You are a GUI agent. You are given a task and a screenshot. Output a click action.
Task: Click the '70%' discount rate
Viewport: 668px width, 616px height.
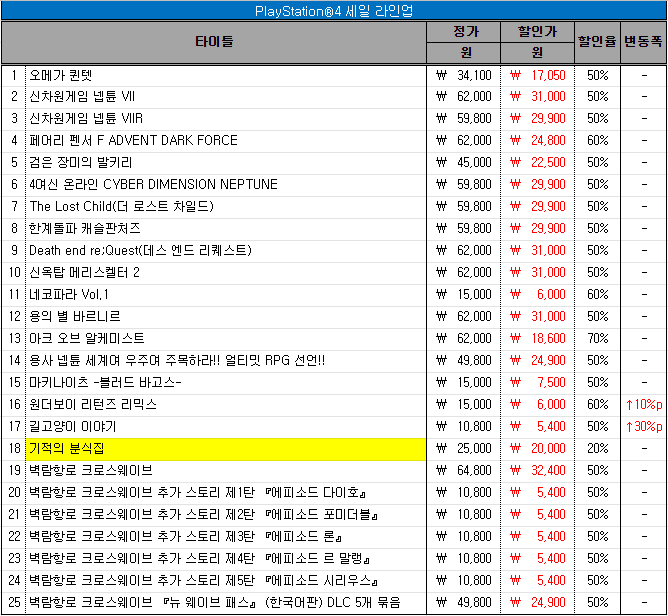point(597,339)
